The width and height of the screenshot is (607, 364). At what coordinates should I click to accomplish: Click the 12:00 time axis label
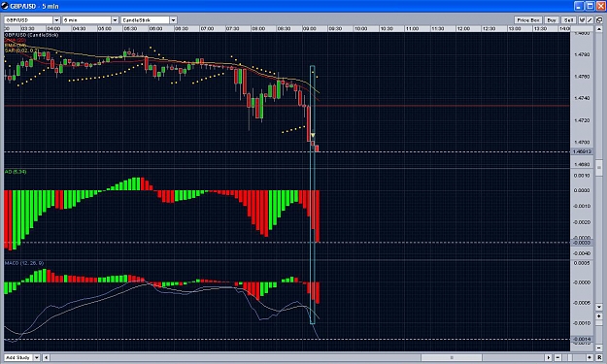coord(463,28)
